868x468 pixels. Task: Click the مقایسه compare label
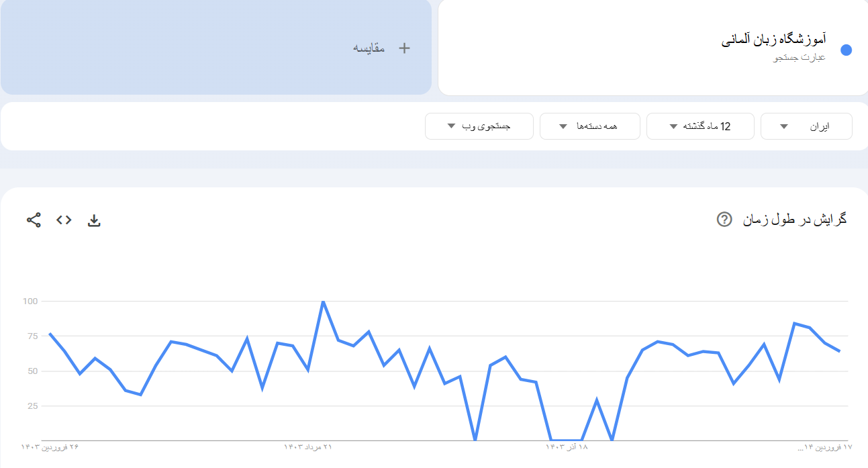pyautogui.click(x=369, y=48)
